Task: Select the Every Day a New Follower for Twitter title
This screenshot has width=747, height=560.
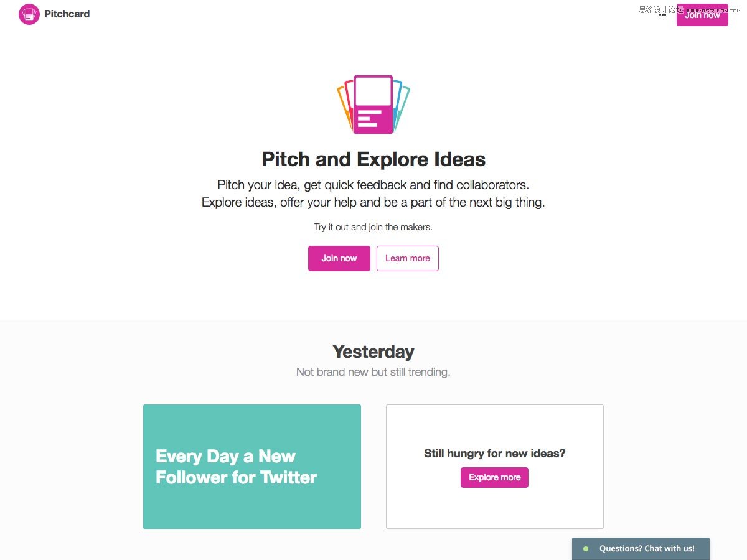Action: [236, 467]
